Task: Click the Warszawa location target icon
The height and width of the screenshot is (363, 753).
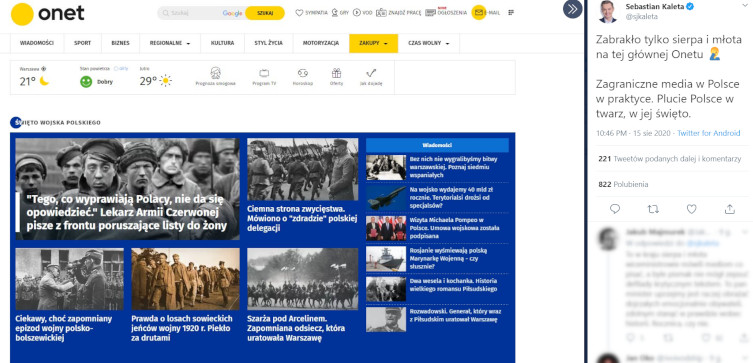Action: coord(44,69)
